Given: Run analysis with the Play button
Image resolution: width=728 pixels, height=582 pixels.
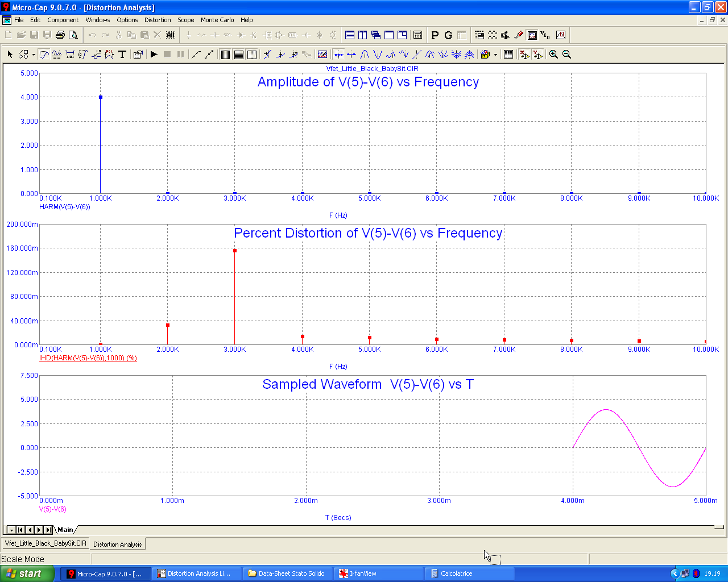Looking at the screenshot, I should click(154, 55).
